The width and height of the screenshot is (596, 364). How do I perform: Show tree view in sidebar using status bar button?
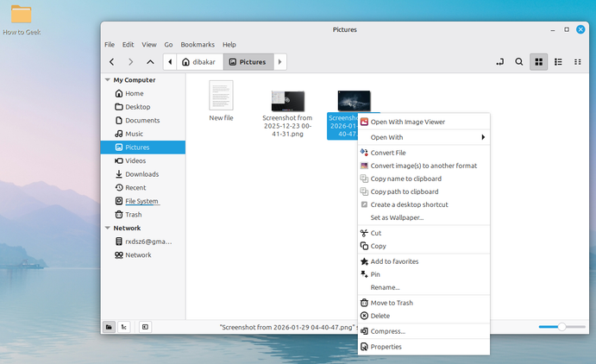(124, 327)
